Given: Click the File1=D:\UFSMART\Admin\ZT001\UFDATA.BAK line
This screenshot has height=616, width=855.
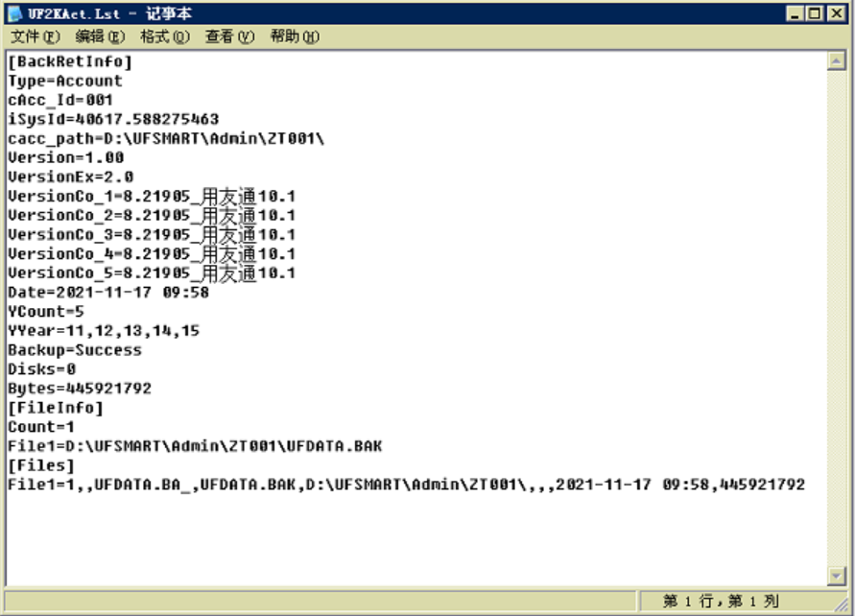Looking at the screenshot, I should (195, 446).
